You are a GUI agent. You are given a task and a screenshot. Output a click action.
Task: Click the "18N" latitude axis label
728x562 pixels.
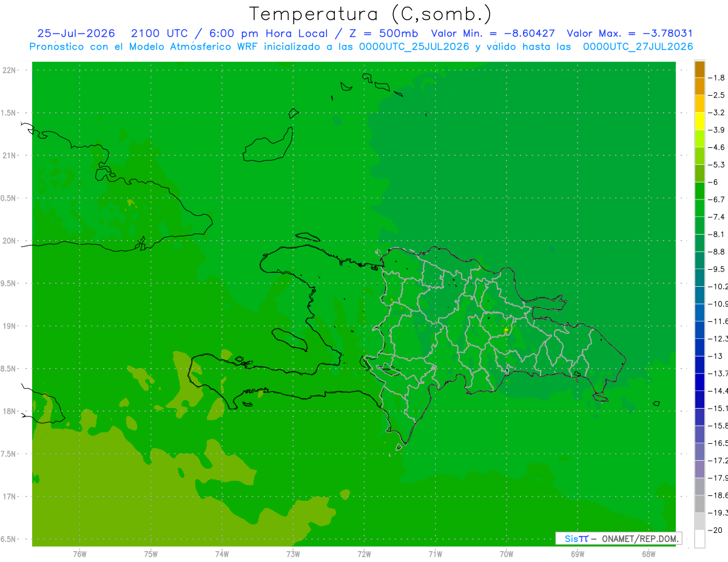(x=8, y=411)
